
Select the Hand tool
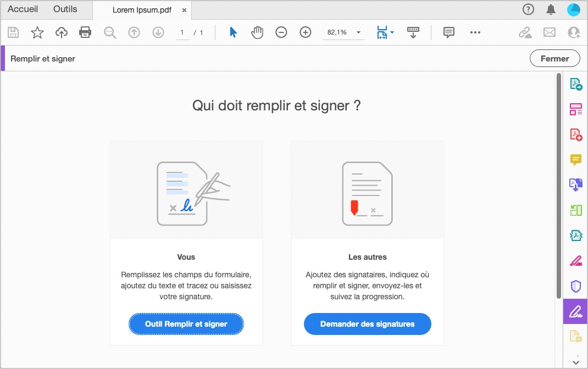(x=257, y=32)
